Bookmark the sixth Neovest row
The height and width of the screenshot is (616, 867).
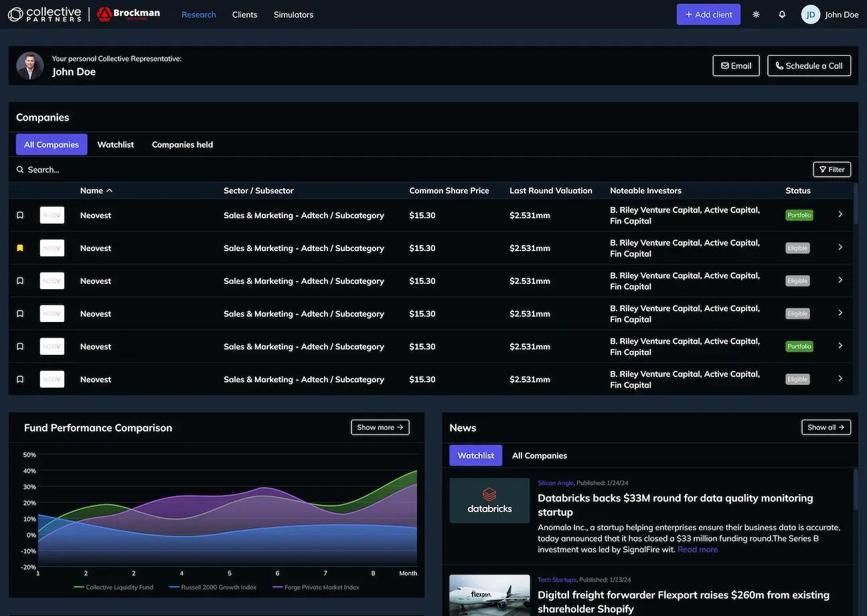tap(20, 379)
